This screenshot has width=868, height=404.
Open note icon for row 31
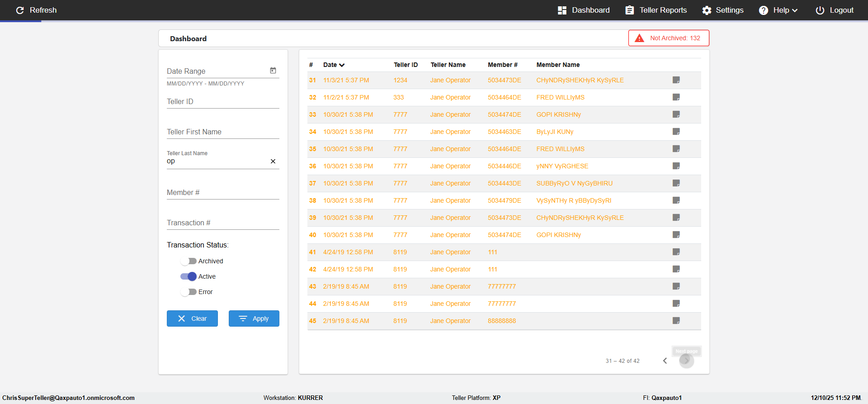pyautogui.click(x=676, y=80)
